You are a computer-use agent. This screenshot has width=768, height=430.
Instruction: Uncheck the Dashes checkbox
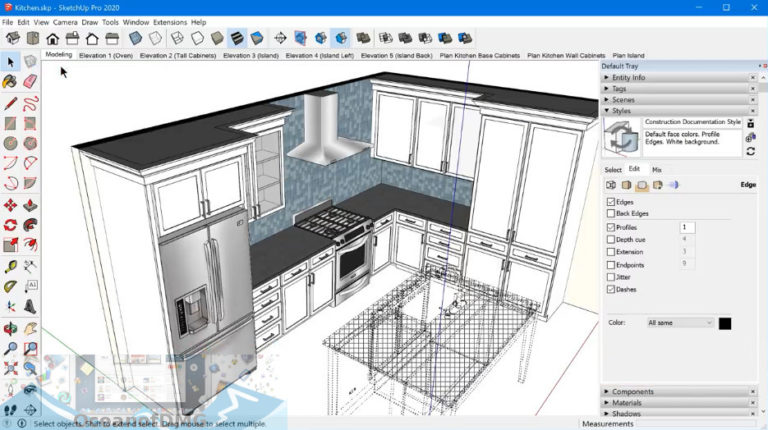(x=611, y=289)
